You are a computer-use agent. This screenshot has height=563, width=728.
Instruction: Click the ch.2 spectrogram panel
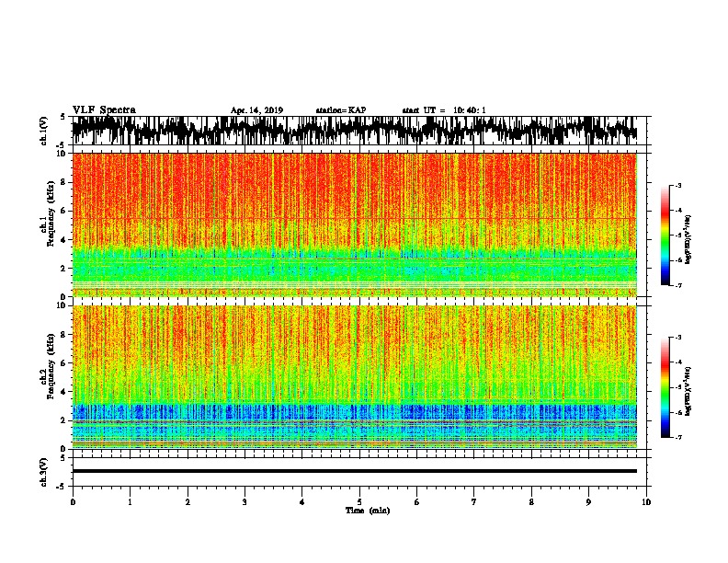pyautogui.click(x=354, y=377)
